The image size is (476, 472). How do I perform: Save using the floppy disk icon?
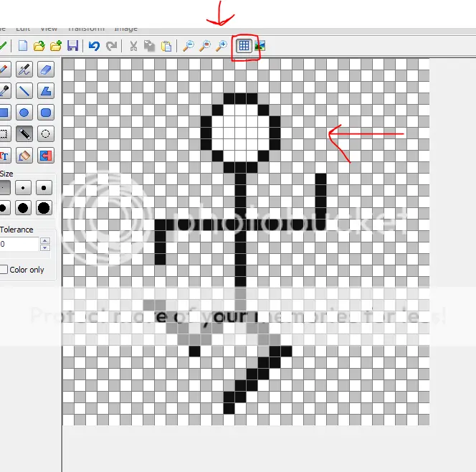[72, 46]
